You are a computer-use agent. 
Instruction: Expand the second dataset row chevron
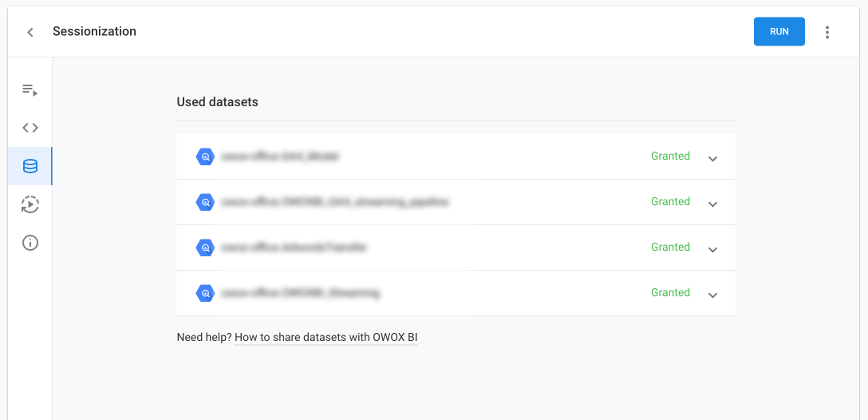[712, 204]
